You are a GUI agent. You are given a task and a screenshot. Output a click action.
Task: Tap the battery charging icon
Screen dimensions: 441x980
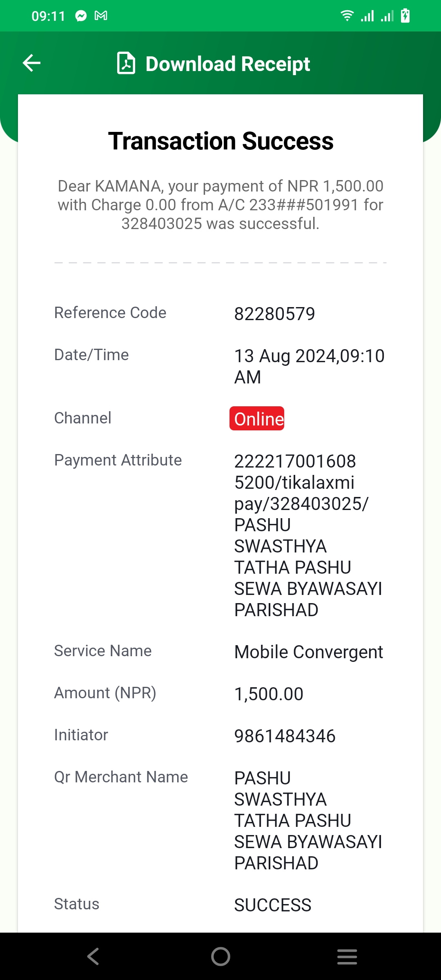tap(405, 16)
